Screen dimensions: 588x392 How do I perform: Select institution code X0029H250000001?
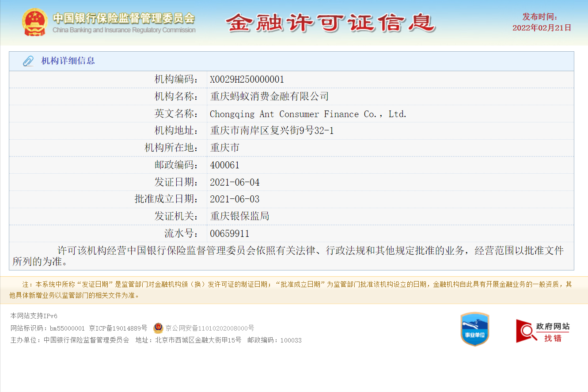247,80
